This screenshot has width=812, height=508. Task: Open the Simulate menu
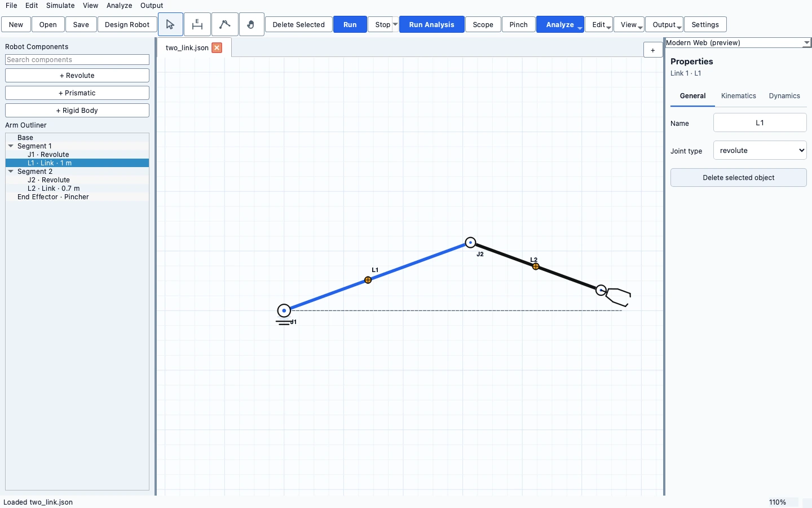pyautogui.click(x=60, y=6)
